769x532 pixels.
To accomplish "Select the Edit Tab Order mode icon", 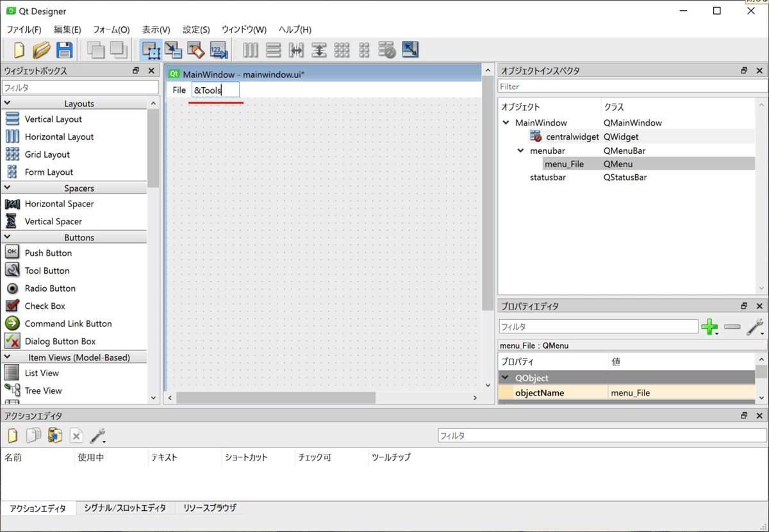I will (x=219, y=50).
